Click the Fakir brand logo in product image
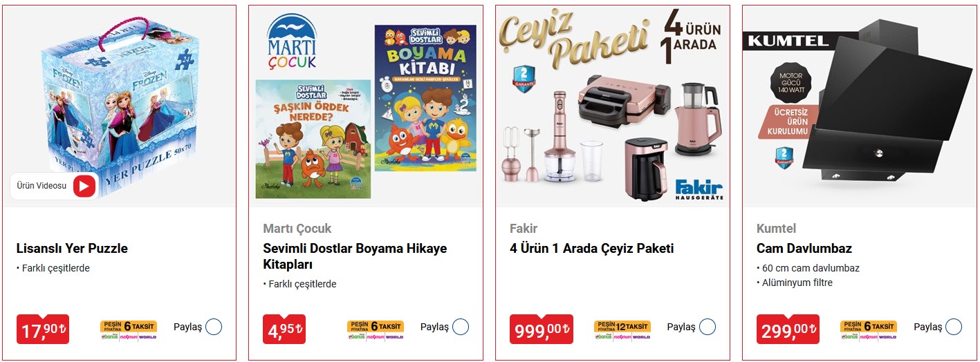Viewport: 980px width, 362px height. 698,189
